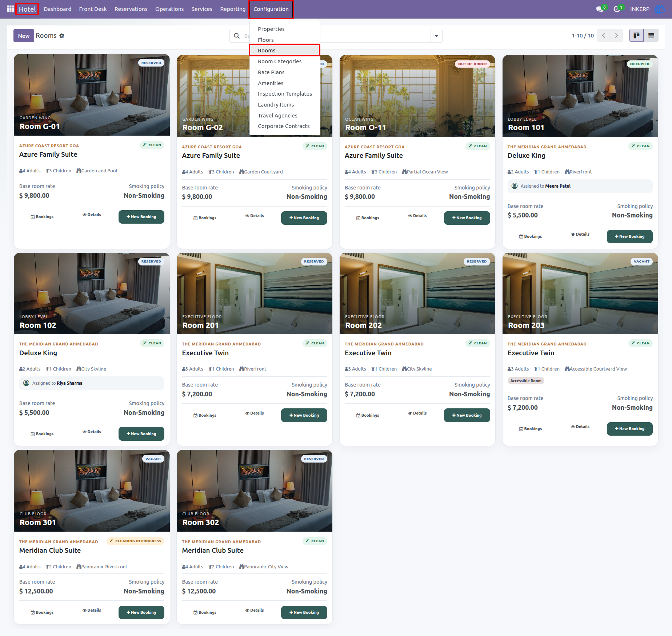Open Bookings for Room 101
Viewport: 672px width, 636px height.
point(531,237)
